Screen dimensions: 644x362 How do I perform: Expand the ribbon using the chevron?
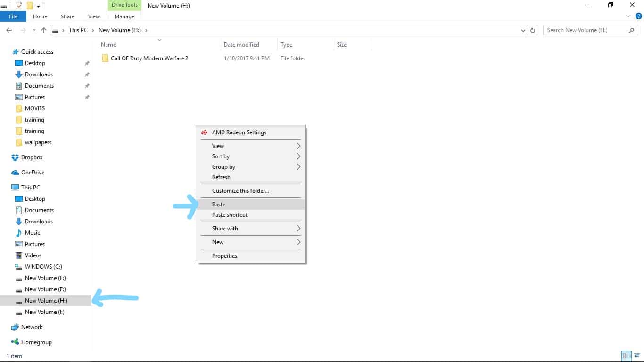click(628, 16)
